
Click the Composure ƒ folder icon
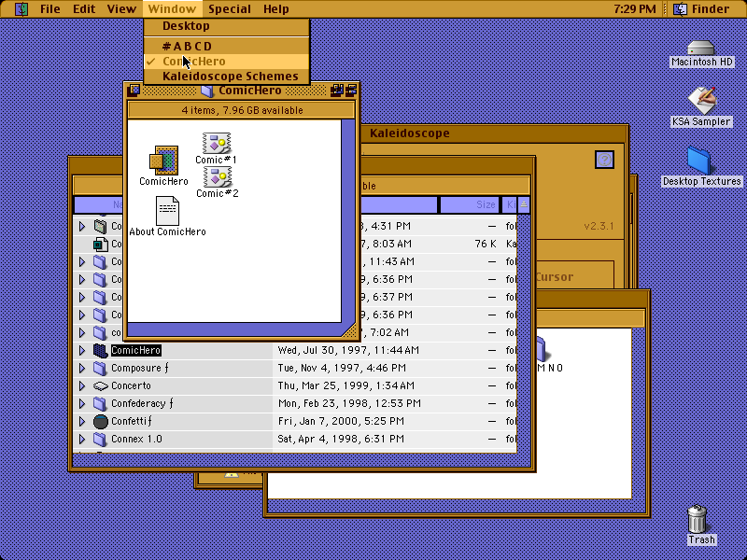tap(100, 368)
